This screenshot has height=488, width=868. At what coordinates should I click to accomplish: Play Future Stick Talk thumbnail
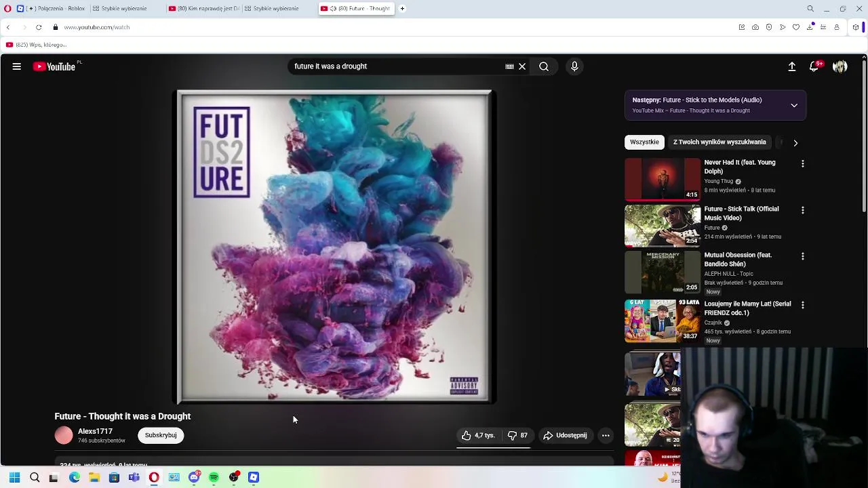point(663,226)
